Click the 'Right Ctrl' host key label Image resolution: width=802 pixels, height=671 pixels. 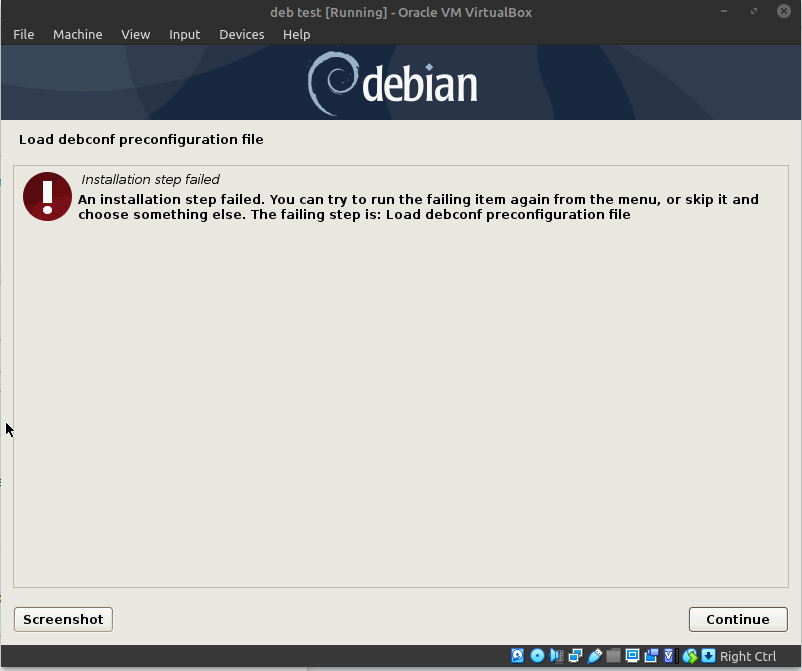748,656
